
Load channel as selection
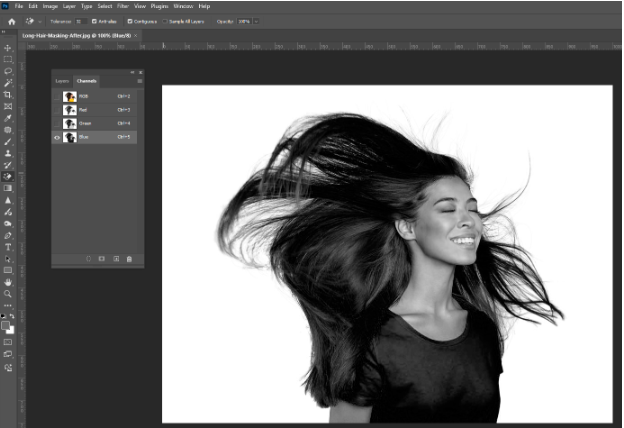pyautogui.click(x=88, y=259)
